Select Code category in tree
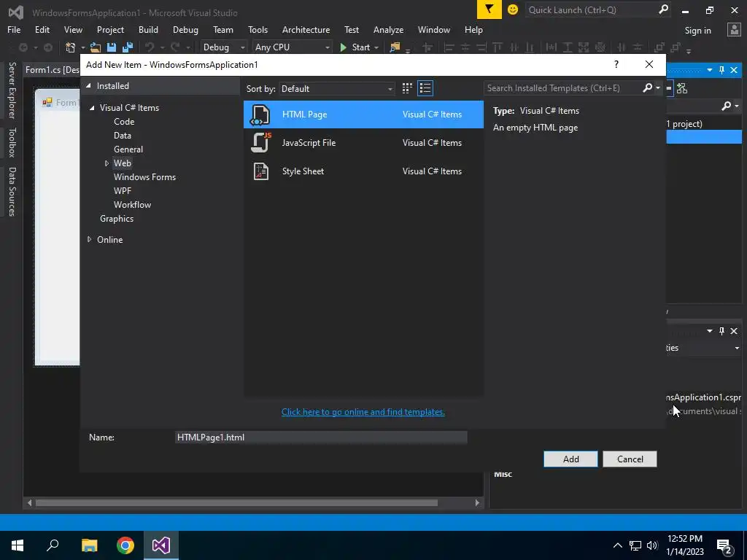 (x=124, y=122)
